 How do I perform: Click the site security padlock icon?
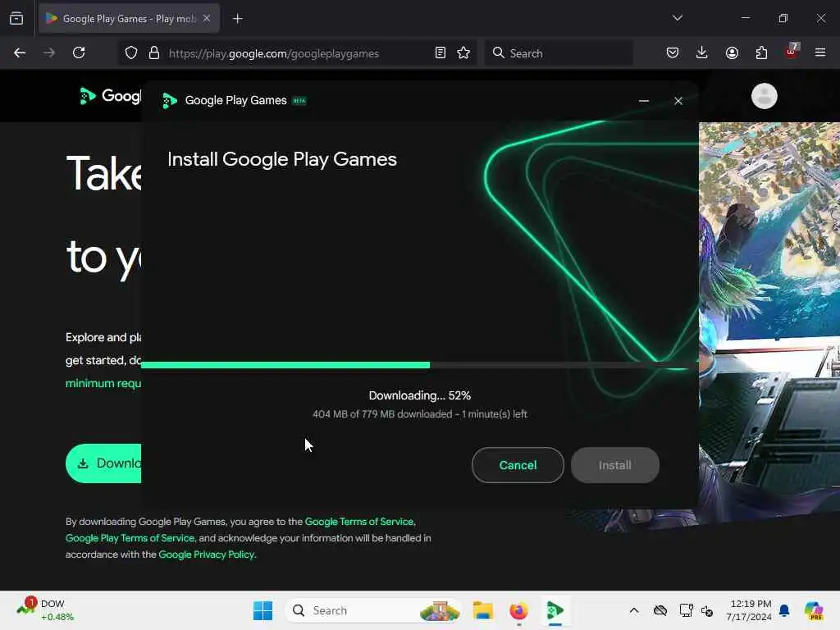pos(154,52)
